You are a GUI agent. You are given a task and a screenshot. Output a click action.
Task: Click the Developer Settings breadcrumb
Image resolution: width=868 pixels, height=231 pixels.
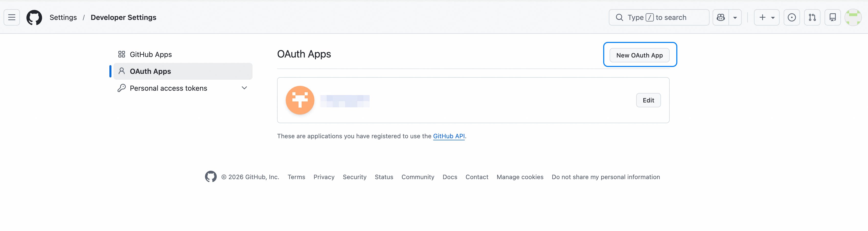point(123,18)
